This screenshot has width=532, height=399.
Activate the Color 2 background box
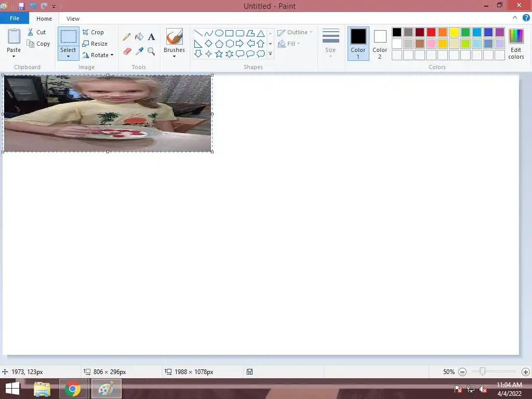380,44
